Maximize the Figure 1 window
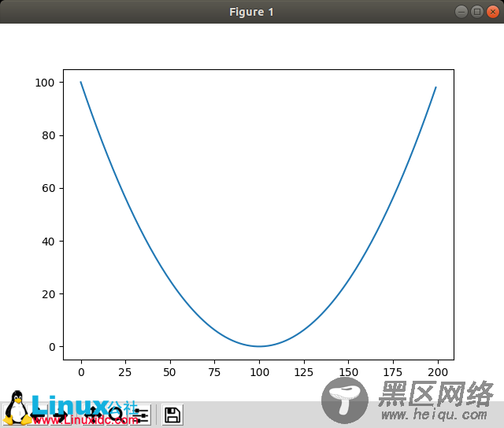 point(477,12)
